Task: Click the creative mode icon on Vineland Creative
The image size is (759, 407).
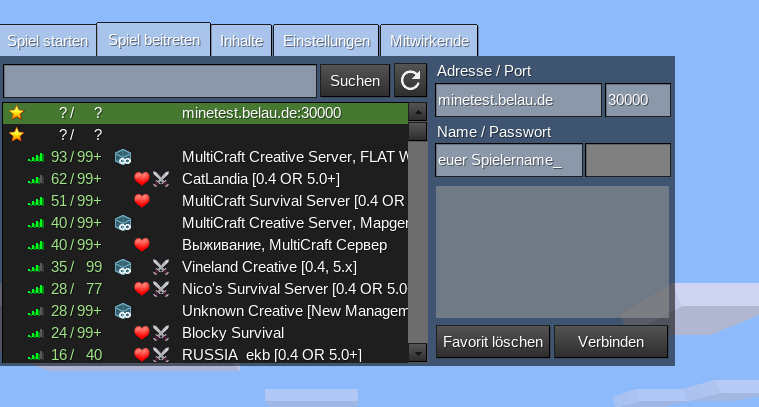Action: (x=123, y=267)
